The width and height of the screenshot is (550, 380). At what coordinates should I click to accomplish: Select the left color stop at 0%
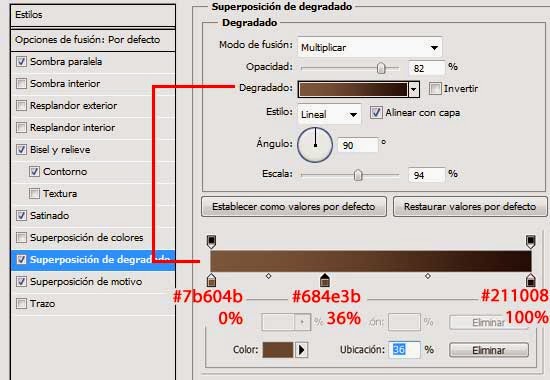[211, 280]
